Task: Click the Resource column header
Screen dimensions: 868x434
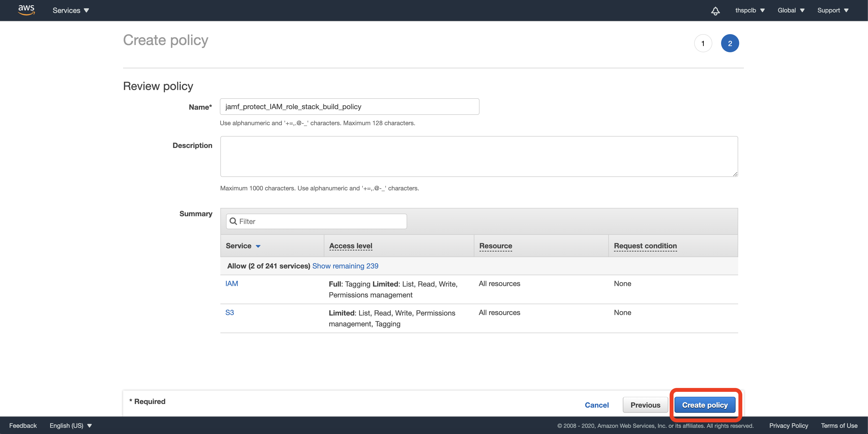Action: pyautogui.click(x=495, y=246)
